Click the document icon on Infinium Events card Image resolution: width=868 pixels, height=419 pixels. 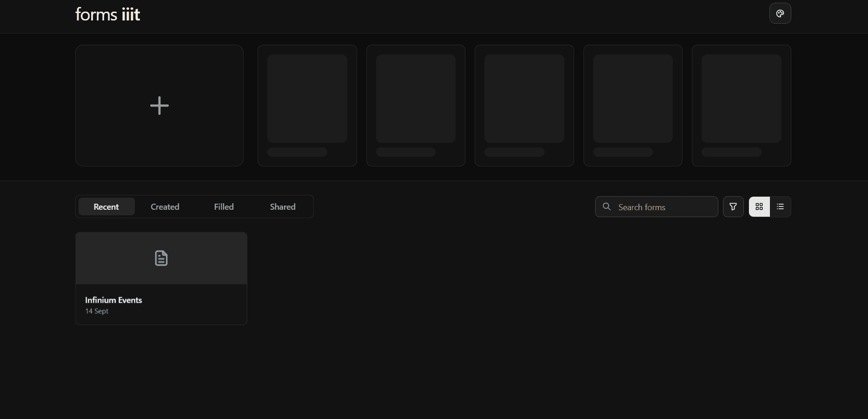pyautogui.click(x=161, y=258)
